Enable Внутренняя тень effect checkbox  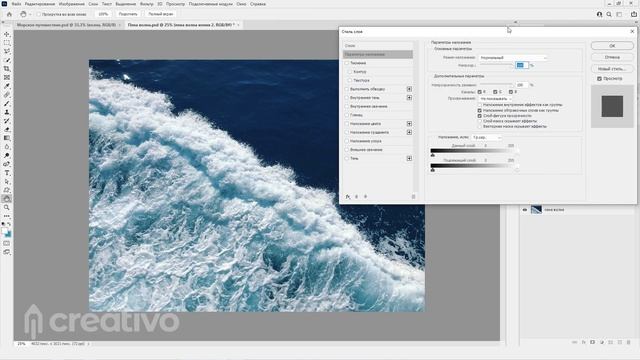(347, 98)
